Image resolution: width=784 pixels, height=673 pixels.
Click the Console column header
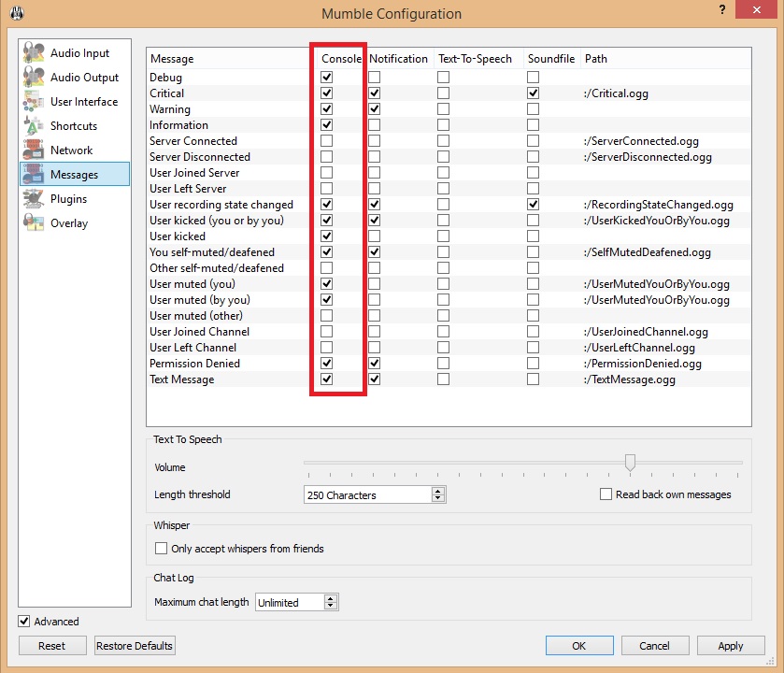341,59
